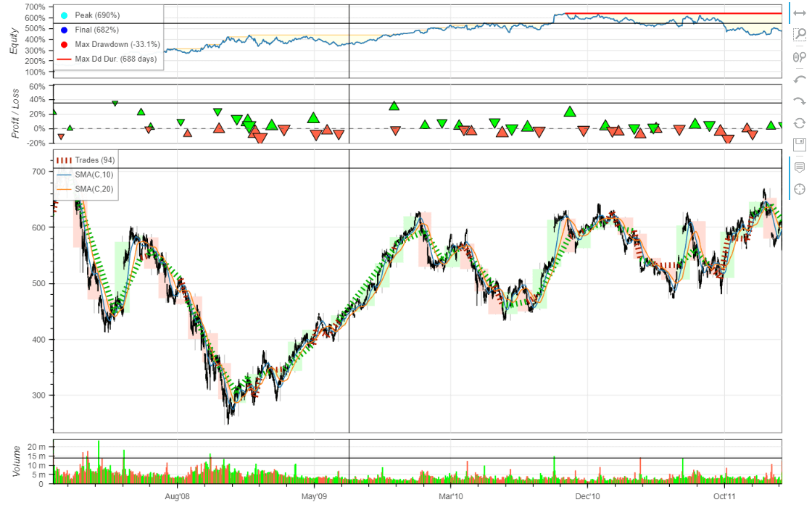
Task: Click the Dec'10 date label
Action: click(x=588, y=497)
